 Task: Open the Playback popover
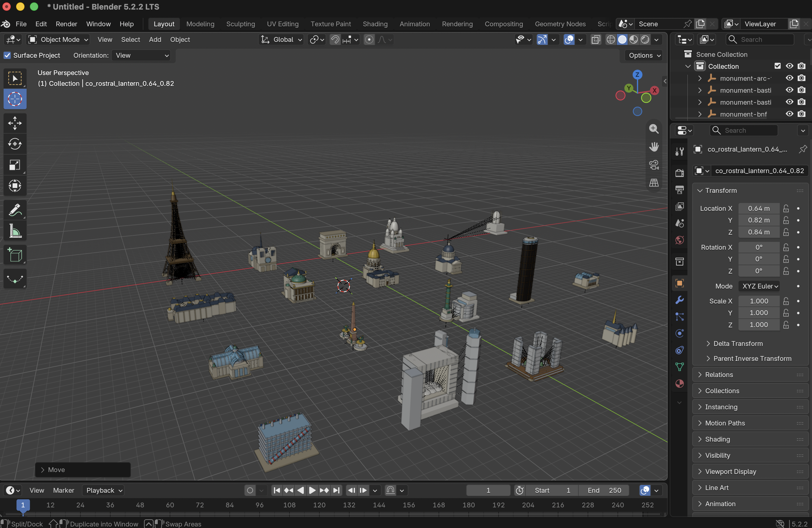104,491
